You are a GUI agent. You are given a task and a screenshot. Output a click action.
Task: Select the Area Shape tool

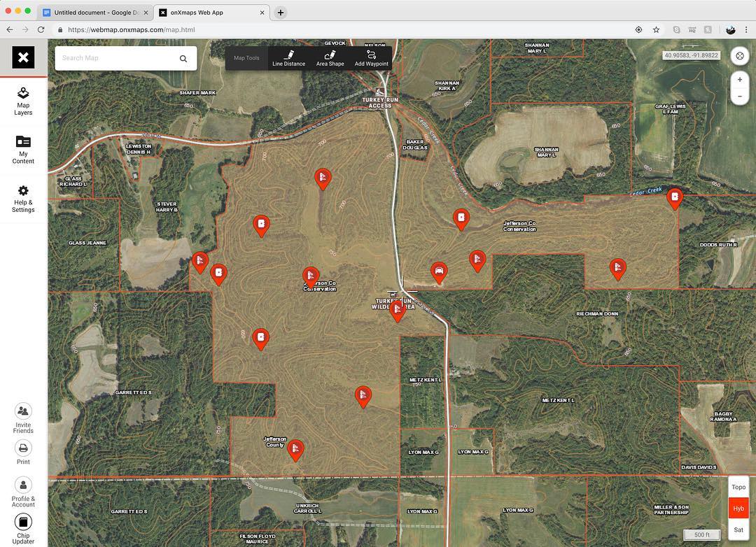tap(330, 58)
